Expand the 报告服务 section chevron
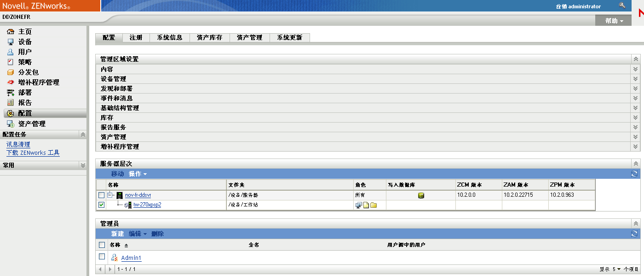 pos(636,127)
